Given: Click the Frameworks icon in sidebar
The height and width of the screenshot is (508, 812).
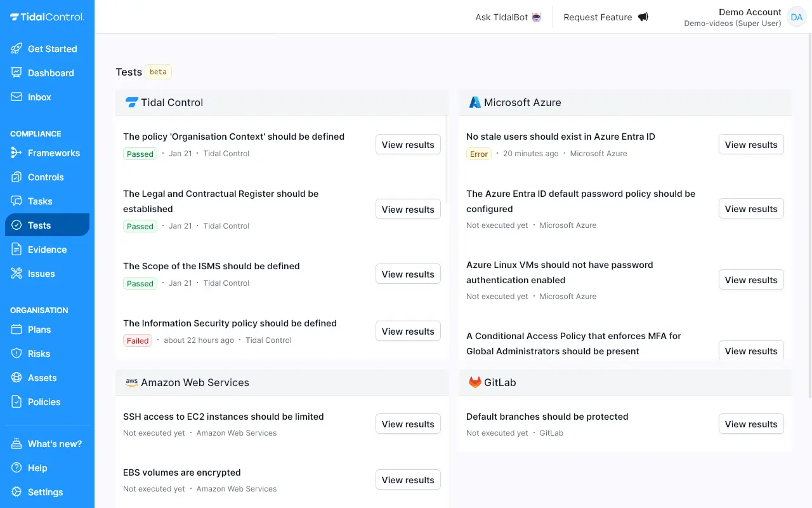Looking at the screenshot, I should coord(16,153).
